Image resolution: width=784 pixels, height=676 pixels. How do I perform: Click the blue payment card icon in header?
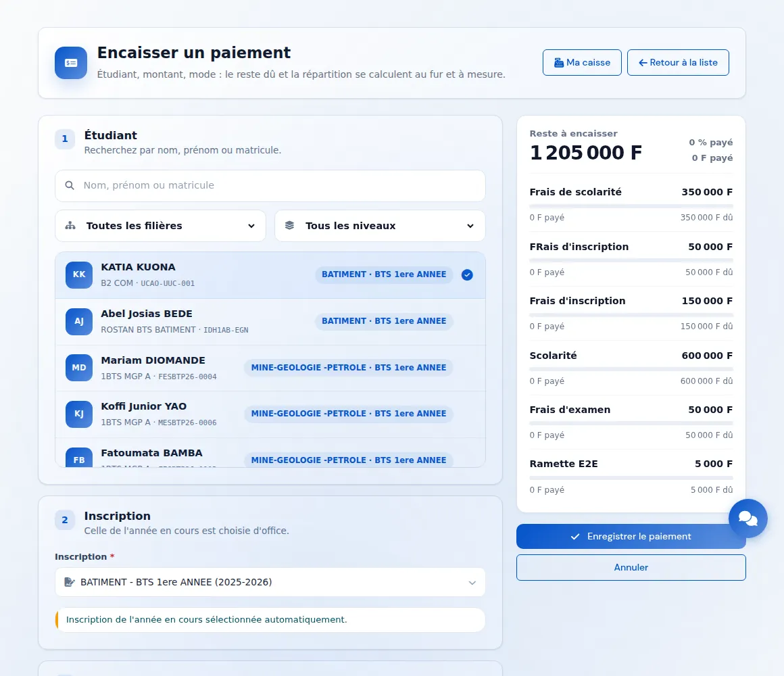pos(71,63)
